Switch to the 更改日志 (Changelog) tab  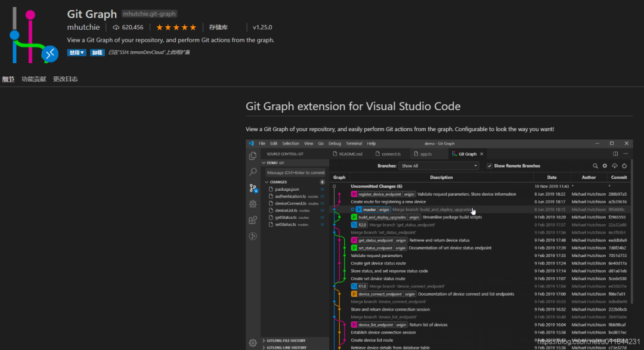[66, 79]
